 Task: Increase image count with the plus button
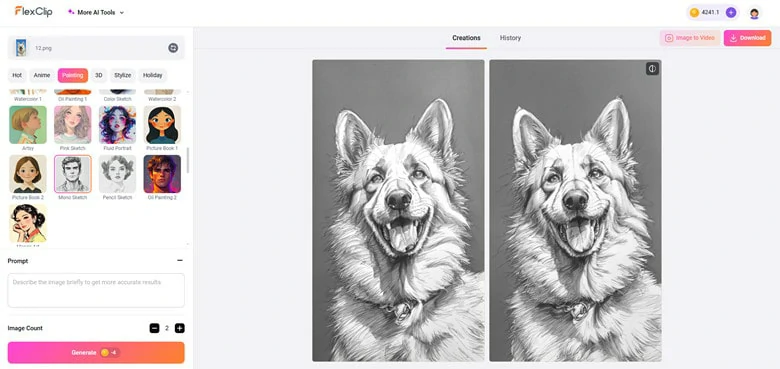[180, 328]
